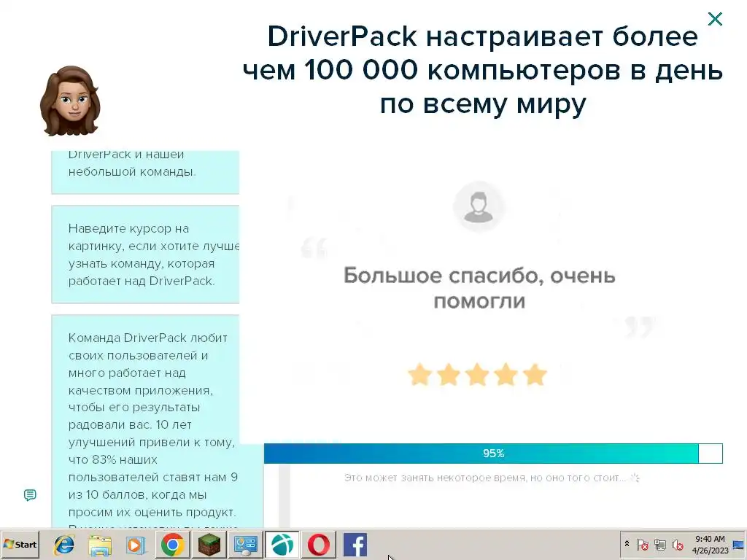The height and width of the screenshot is (560, 747).
Task: Click the fifth review star
Action: (535, 374)
